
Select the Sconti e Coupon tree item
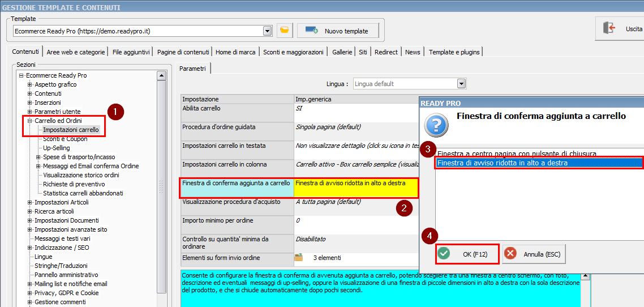(65, 139)
